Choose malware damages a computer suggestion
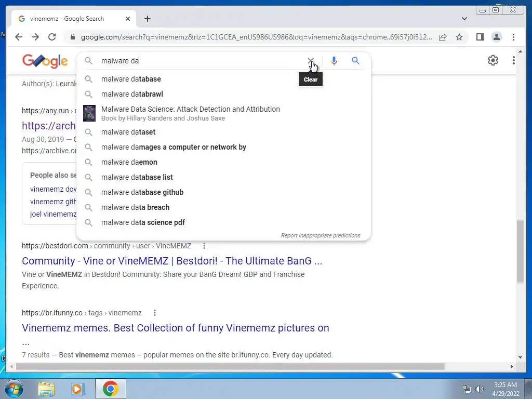This screenshot has height=399, width=532. (223, 147)
